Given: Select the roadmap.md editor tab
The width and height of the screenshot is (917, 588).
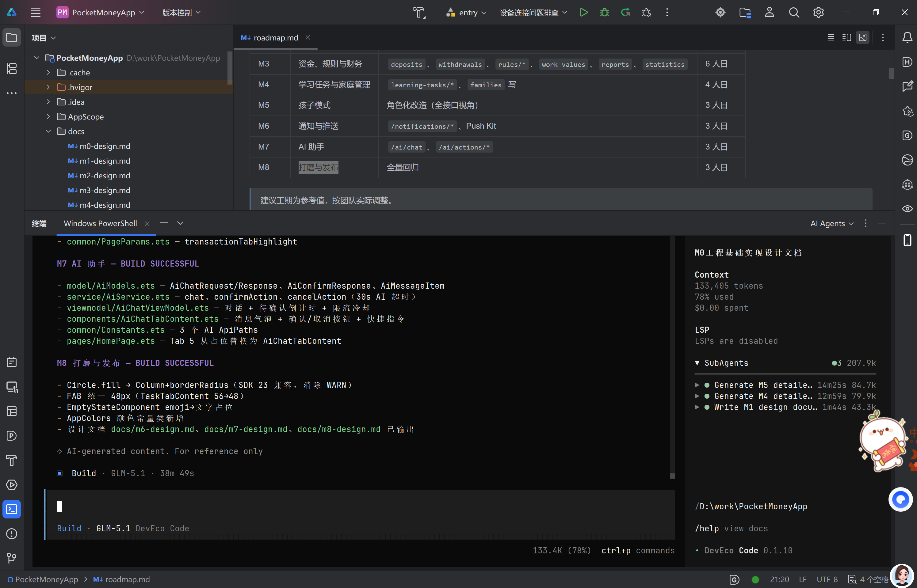Looking at the screenshot, I should [275, 37].
